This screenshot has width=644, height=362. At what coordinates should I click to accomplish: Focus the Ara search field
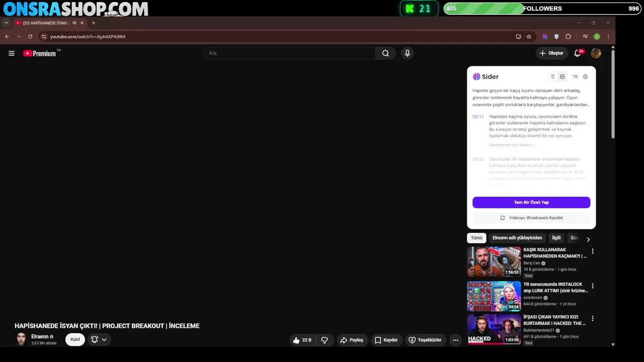pos(289,53)
